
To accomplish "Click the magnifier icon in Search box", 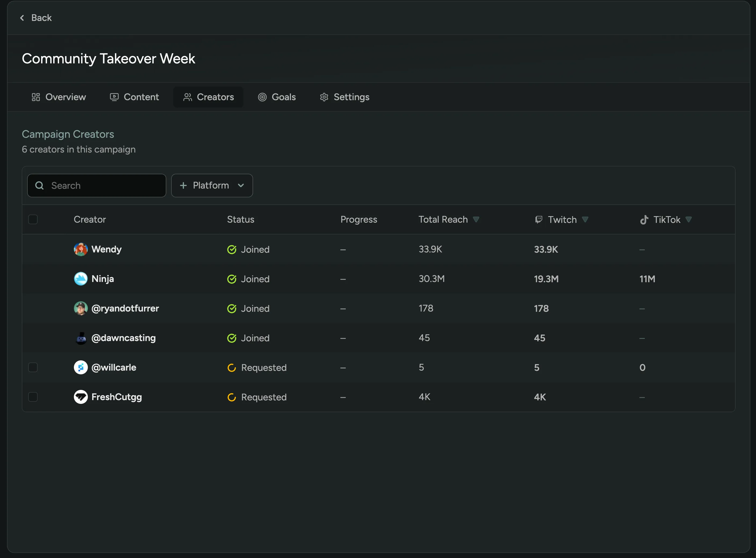I will coord(39,186).
